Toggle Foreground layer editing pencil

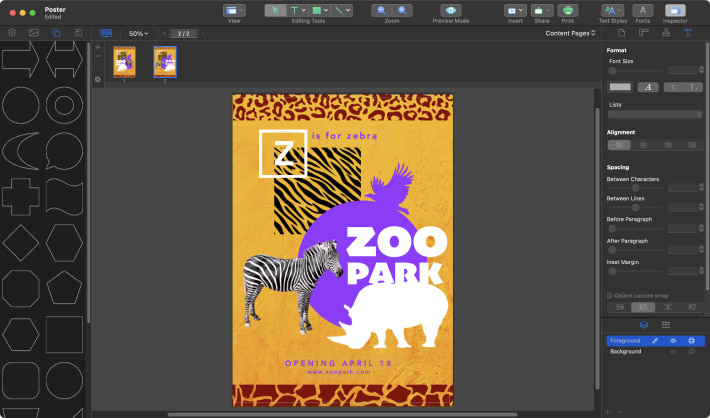(655, 341)
